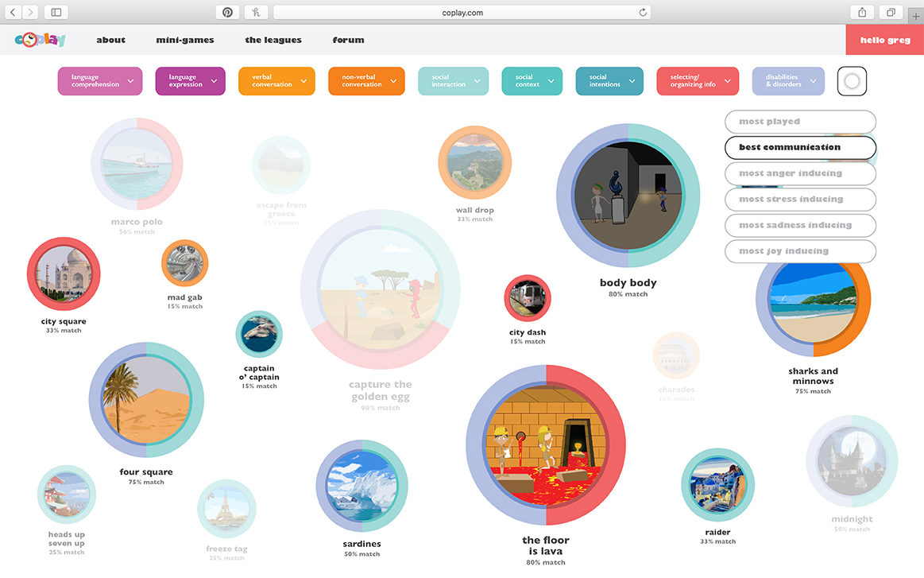924x578 pixels.
Task: Expand the social intentions dropdown
Action: click(x=609, y=81)
